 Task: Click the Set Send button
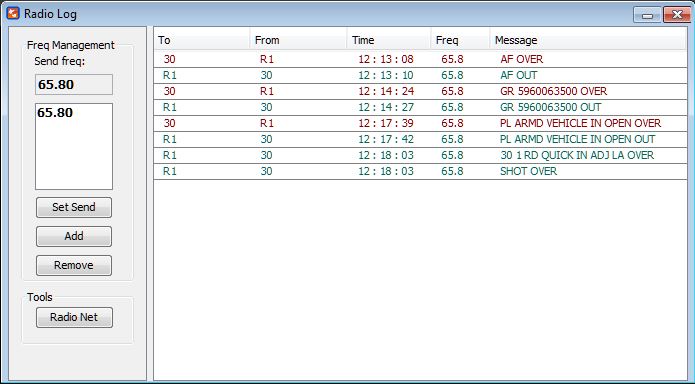coord(74,207)
